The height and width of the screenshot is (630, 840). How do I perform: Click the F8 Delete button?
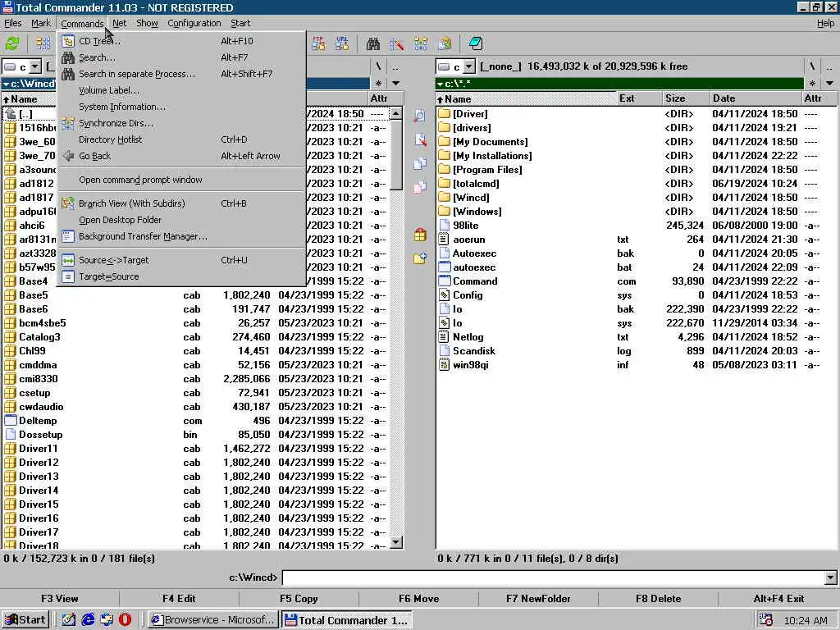coord(659,598)
